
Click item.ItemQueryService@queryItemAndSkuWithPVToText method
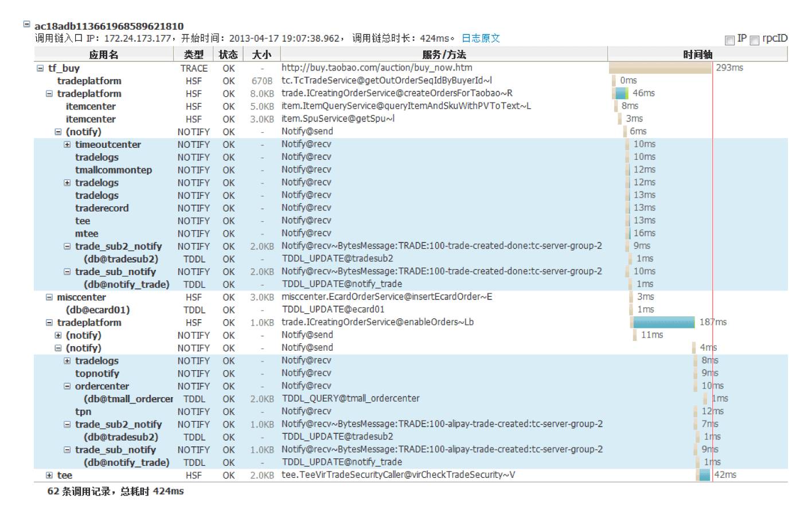(406, 106)
